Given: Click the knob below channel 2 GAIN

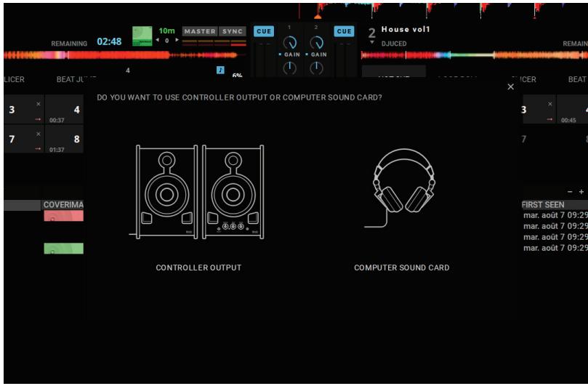Looking at the screenshot, I should (x=316, y=68).
